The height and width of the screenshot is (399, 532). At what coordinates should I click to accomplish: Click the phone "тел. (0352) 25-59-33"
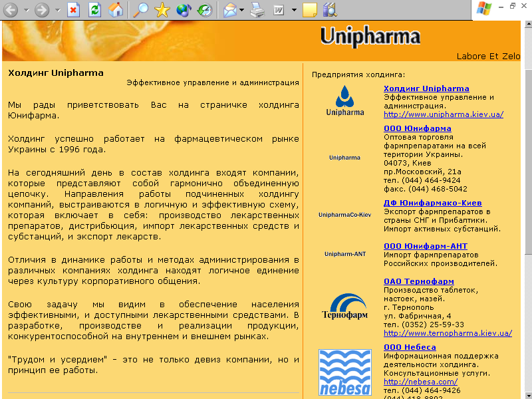pyautogui.click(x=424, y=325)
